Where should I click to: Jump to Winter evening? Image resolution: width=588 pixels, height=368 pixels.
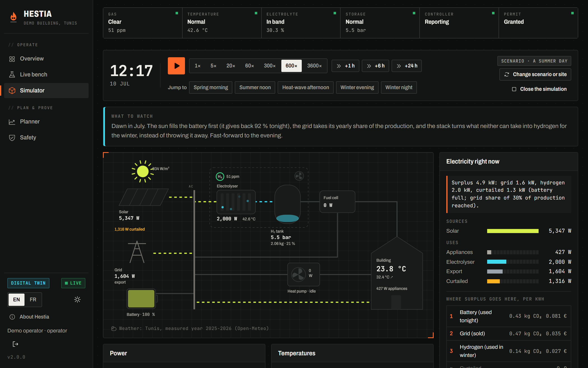(357, 87)
